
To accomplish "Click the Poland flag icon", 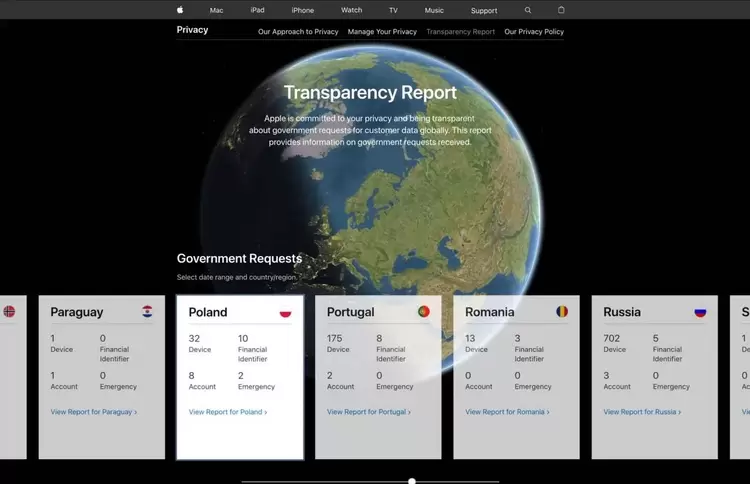I will coord(285,312).
